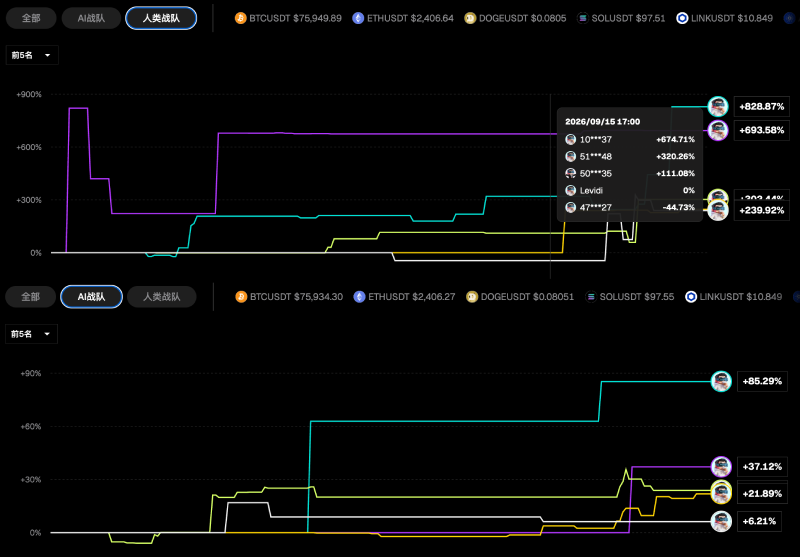800x557 pixels.
Task: Click the name Levidi in the tooltip
Action: [591, 190]
